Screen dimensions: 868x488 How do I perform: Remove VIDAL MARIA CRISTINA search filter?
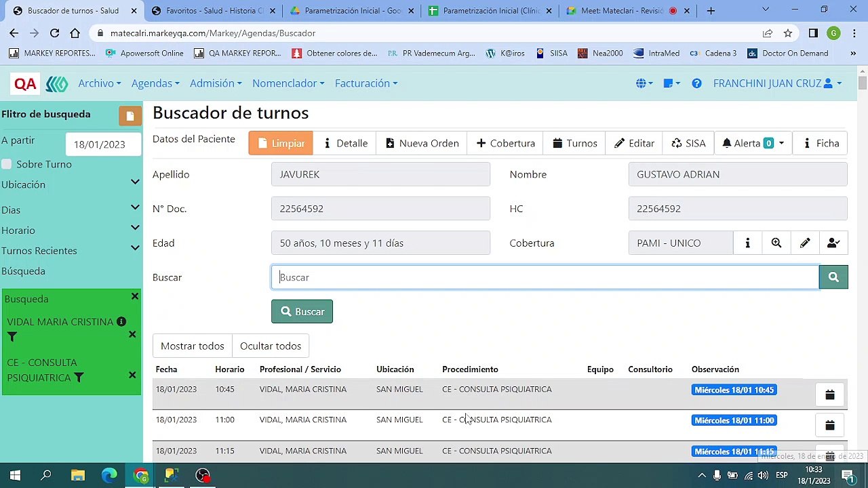132,334
